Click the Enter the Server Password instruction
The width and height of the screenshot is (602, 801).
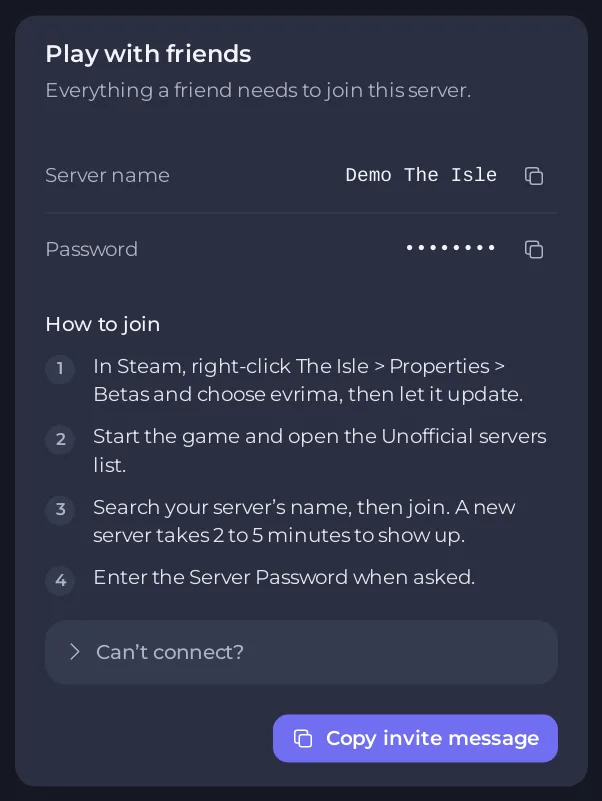(x=284, y=577)
